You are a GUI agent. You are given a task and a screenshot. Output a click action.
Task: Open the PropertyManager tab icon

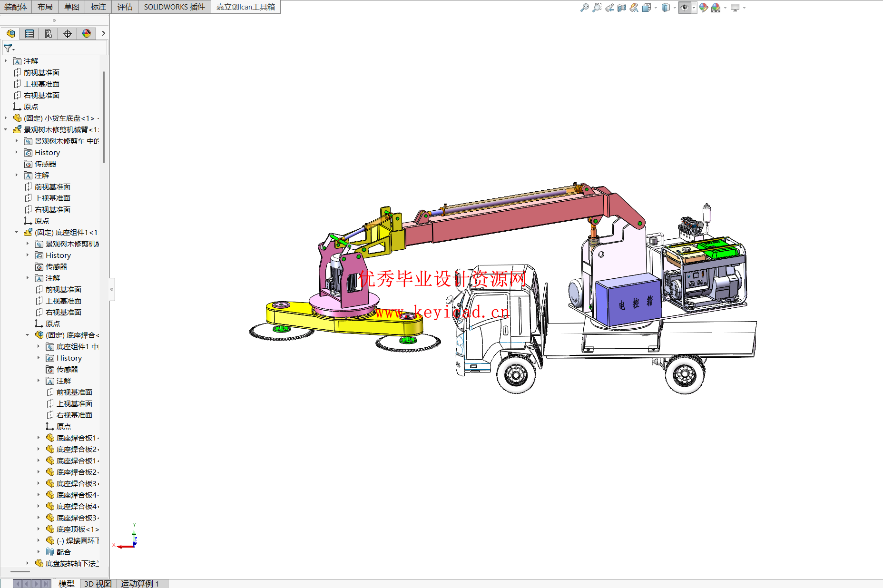29,34
